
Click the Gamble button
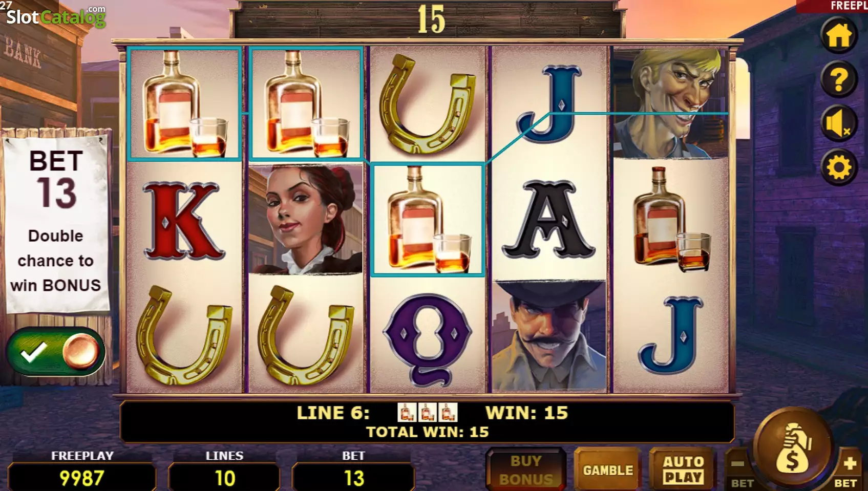608,469
